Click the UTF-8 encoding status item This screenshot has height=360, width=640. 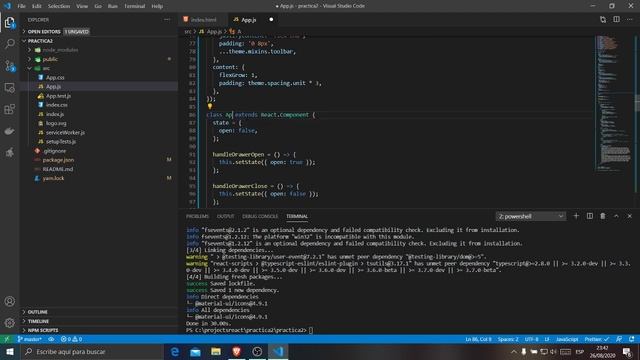tap(531, 339)
